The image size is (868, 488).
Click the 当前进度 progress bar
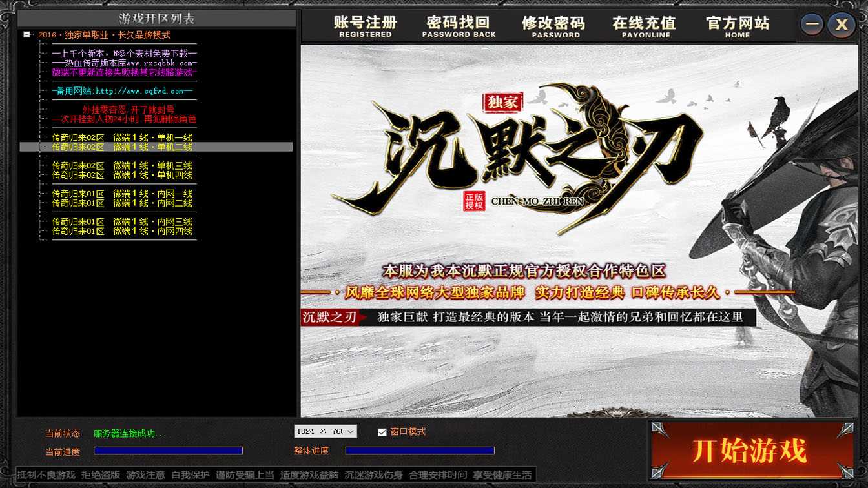click(168, 451)
